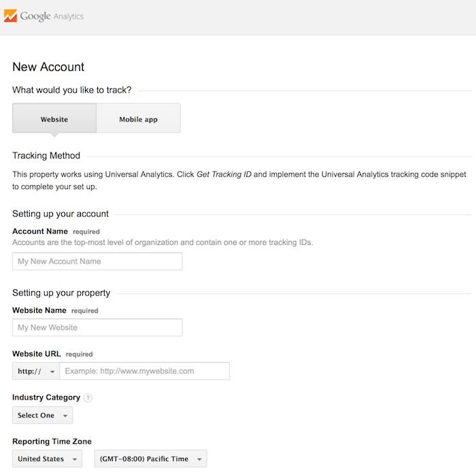The image size is (476, 473).
Task: Click the Industry Category label text
Action: pyautogui.click(x=46, y=397)
